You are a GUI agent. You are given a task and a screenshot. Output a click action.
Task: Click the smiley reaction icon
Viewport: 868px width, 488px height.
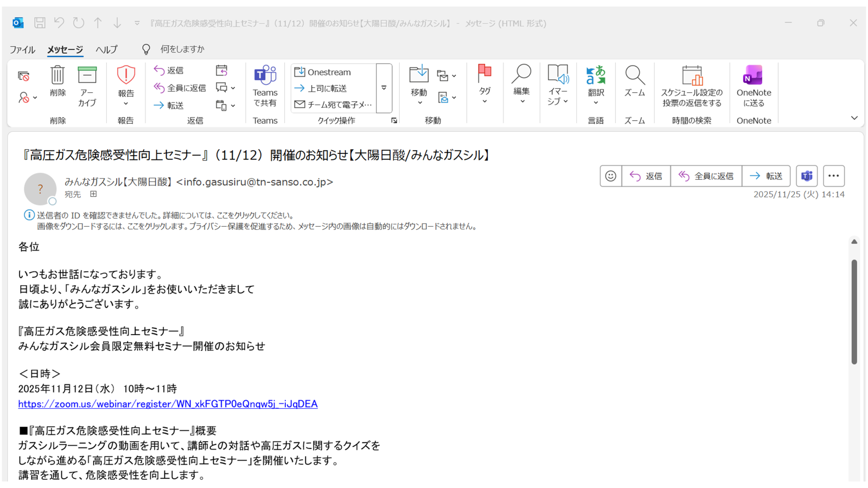click(610, 176)
